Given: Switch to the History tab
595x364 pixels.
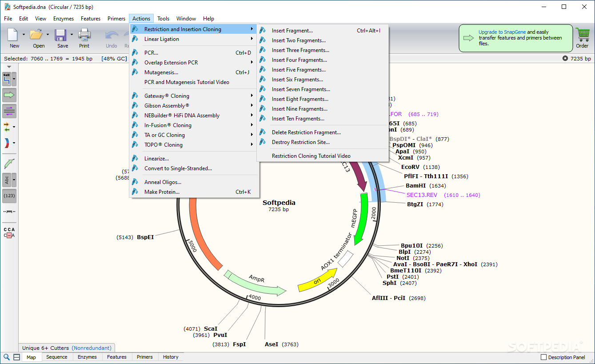Looking at the screenshot, I should [171, 357].
